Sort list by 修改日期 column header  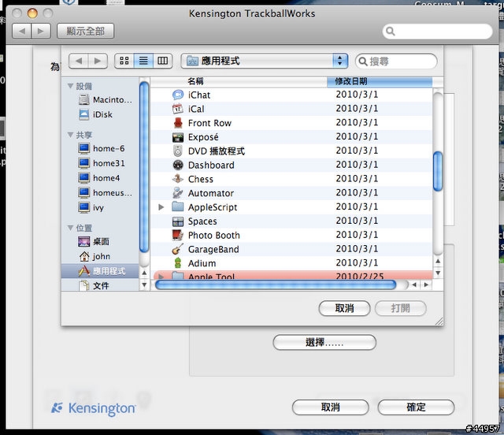(380, 81)
